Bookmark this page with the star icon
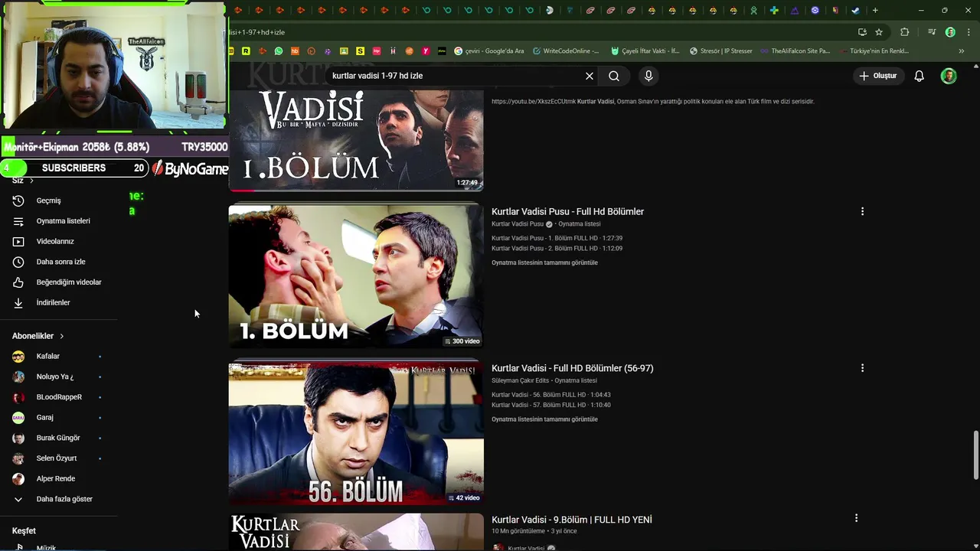This screenshot has height=551, width=980. 879,32
